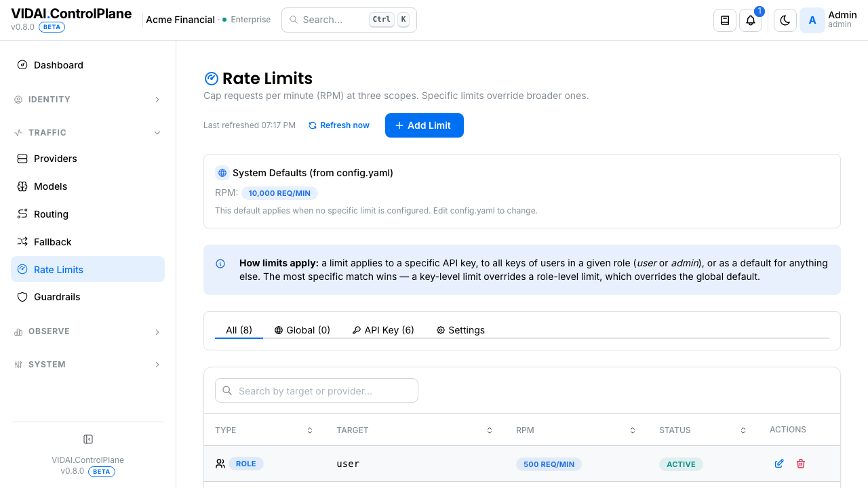Screen dimensions: 868x488
Task: Click the Admin avatar icon
Action: (812, 20)
